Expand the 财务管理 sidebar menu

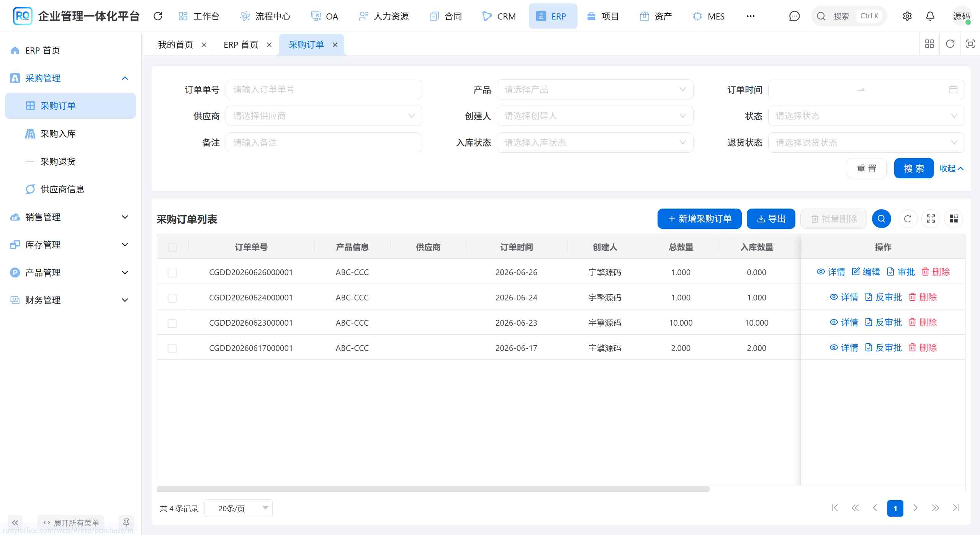coord(70,300)
